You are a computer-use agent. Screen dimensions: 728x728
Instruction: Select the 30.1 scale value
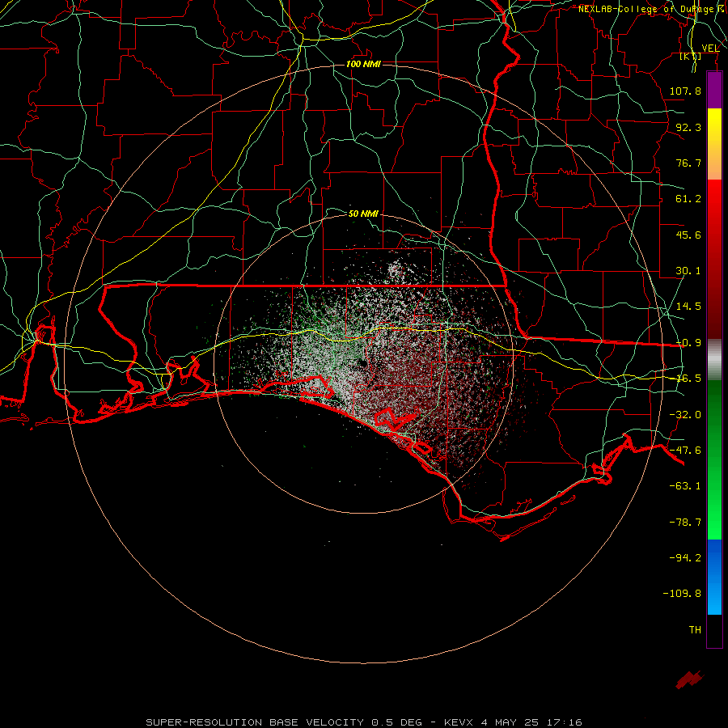688,271
